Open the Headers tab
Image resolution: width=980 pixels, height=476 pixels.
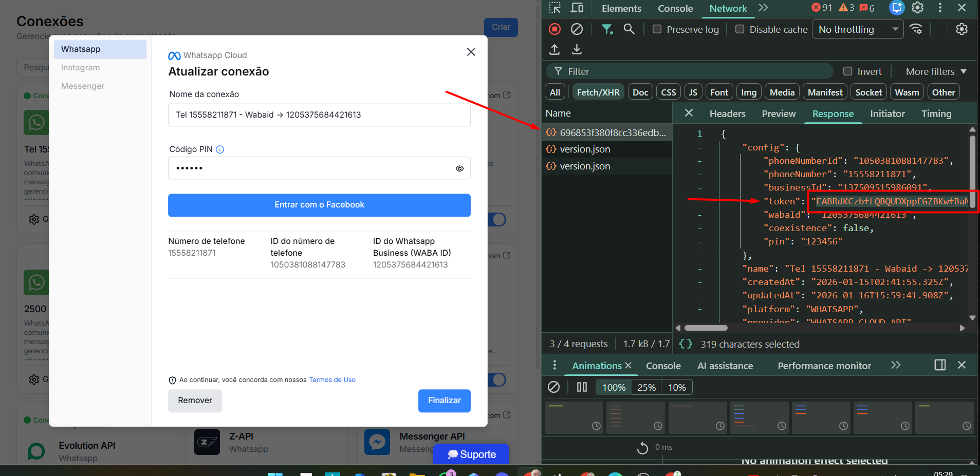[x=727, y=113]
